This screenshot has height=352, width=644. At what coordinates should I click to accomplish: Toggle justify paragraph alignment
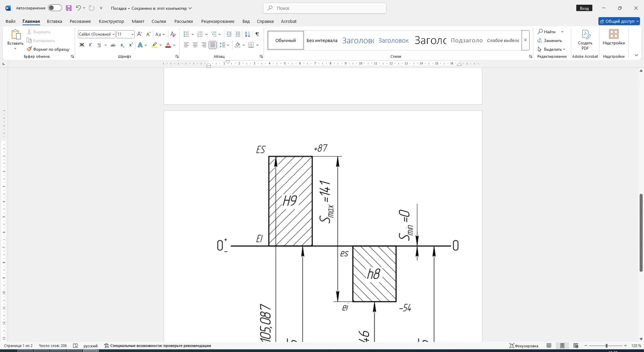coord(213,45)
